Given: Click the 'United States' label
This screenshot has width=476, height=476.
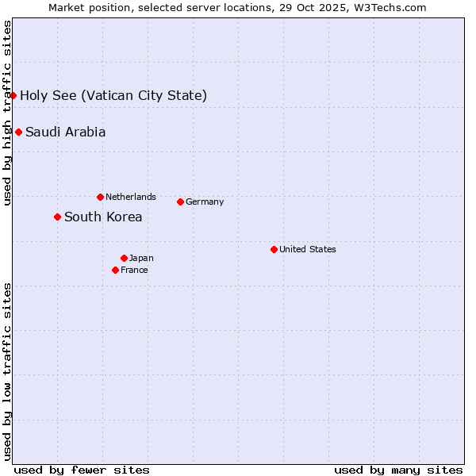Looking at the screenshot, I should (x=308, y=250).
